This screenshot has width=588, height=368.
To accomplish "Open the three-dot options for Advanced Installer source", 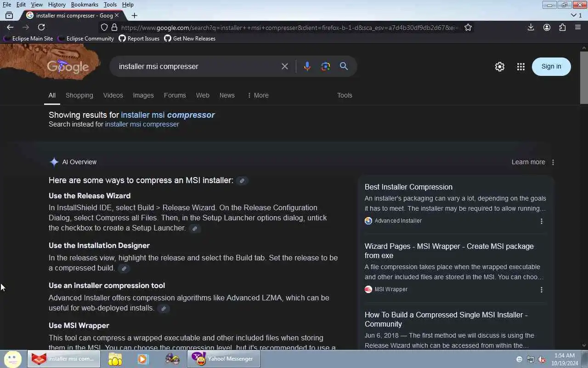I will [x=542, y=221].
